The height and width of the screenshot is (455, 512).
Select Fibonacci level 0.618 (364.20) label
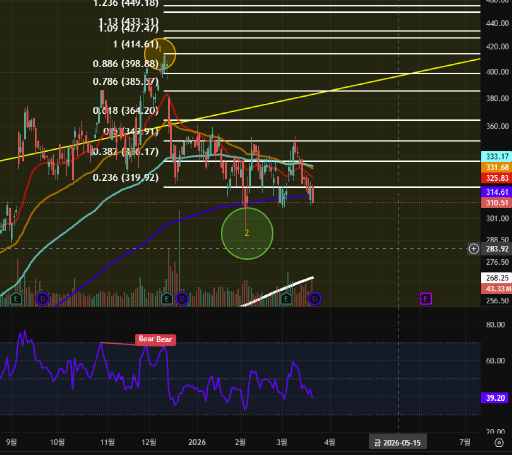point(126,110)
